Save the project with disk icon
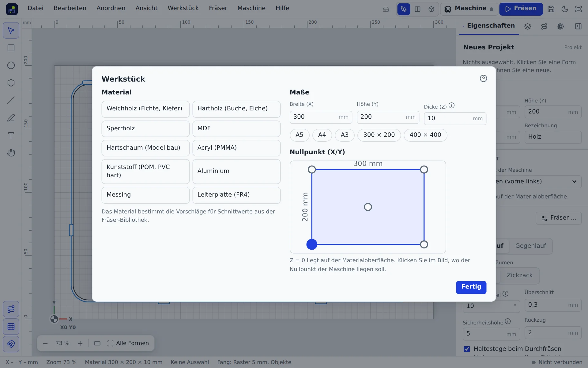 [x=551, y=9]
